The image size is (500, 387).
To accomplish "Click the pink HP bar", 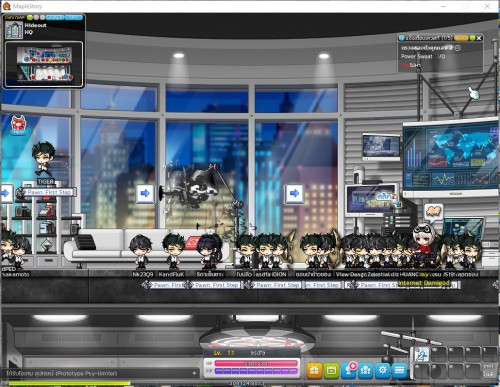I will [x=256, y=363].
